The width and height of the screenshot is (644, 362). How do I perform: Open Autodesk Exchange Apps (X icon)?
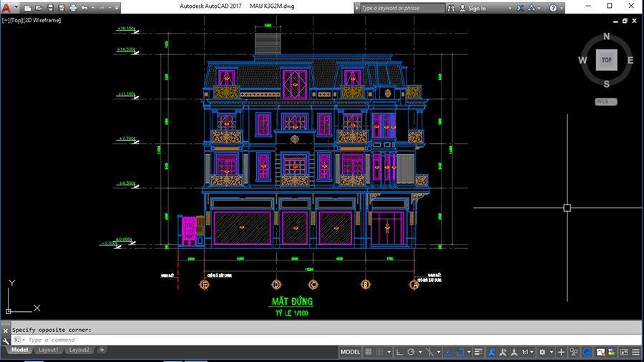[520, 8]
